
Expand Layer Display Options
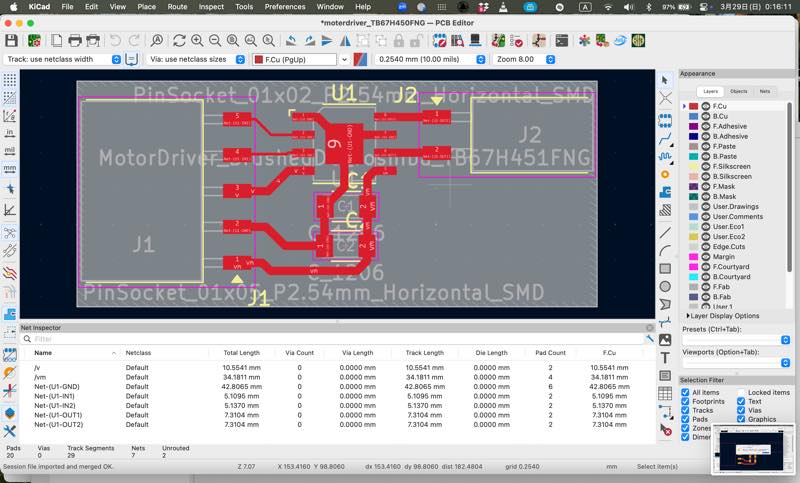[723, 316]
